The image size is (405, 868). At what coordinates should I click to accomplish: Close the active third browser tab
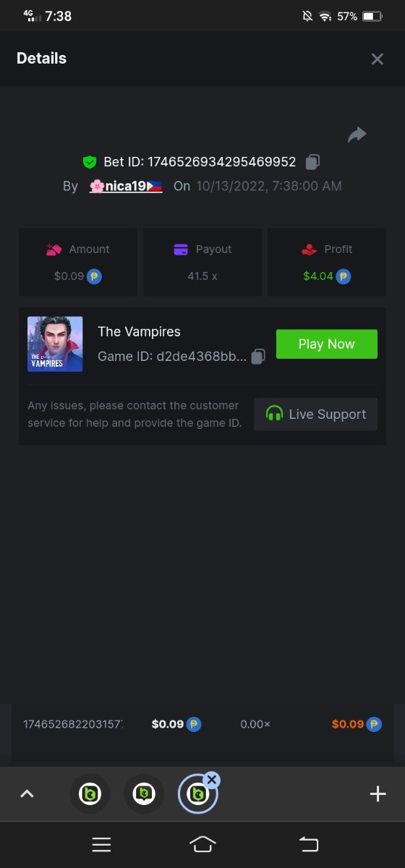click(211, 780)
